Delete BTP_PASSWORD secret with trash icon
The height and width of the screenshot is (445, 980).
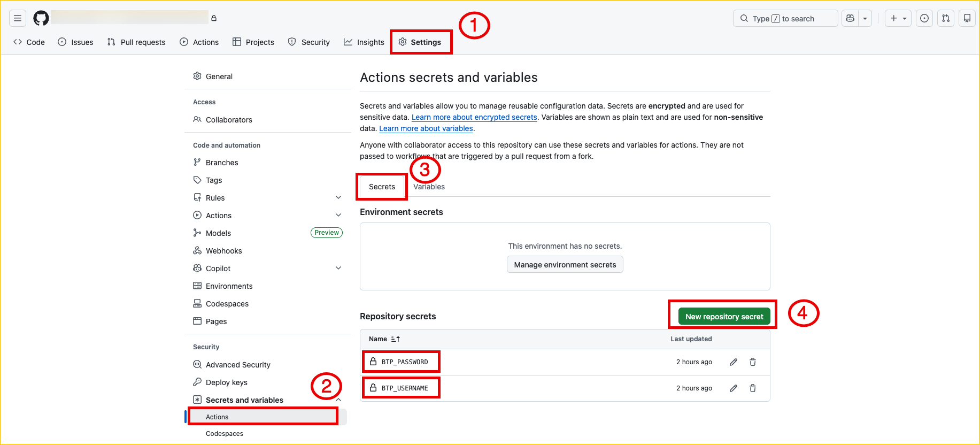click(x=753, y=362)
